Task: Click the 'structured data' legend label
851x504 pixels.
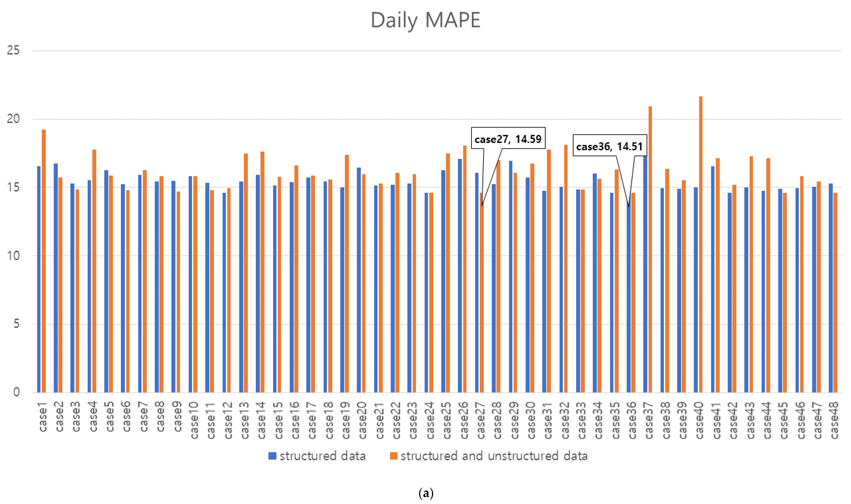Action: point(323,456)
